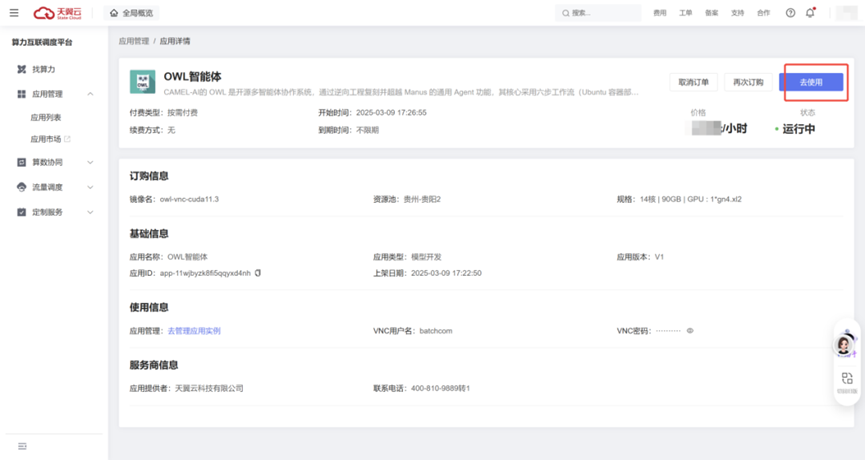The image size is (865, 460).
Task: Open 应用列表 in the sidebar
Action: tap(46, 117)
